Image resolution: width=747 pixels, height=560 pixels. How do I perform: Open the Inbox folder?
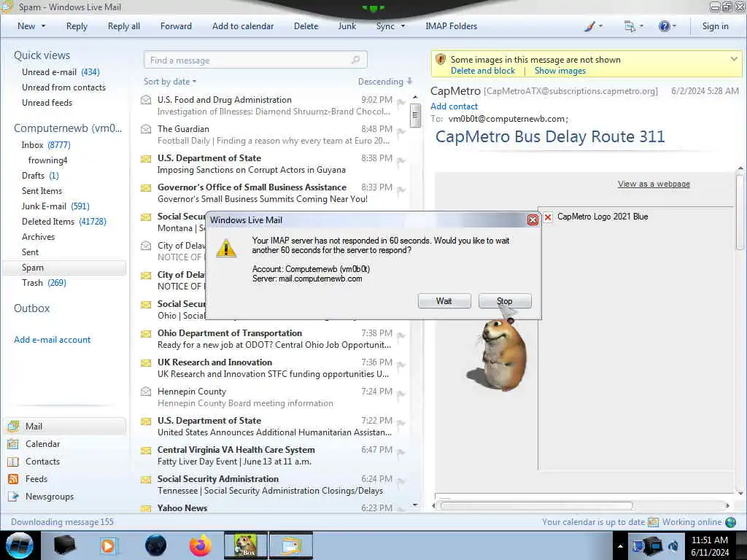click(x=46, y=145)
